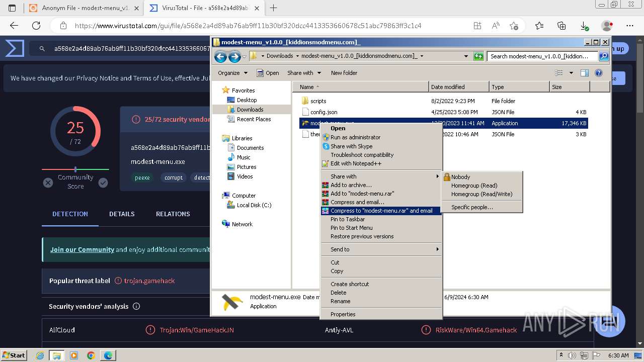Open the Videos library
Screen dimensions: 644x362
[245, 176]
